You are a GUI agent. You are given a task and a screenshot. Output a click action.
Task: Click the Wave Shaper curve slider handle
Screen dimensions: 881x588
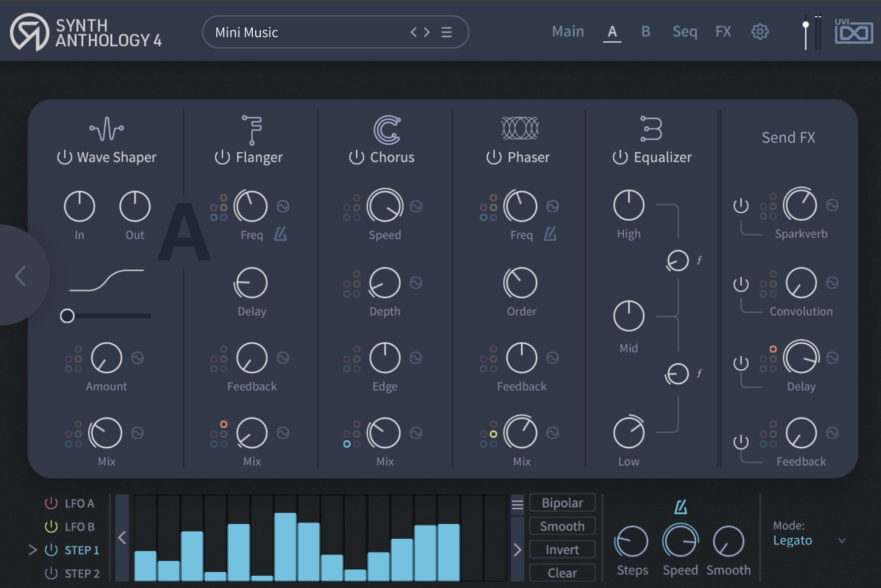[x=68, y=316]
